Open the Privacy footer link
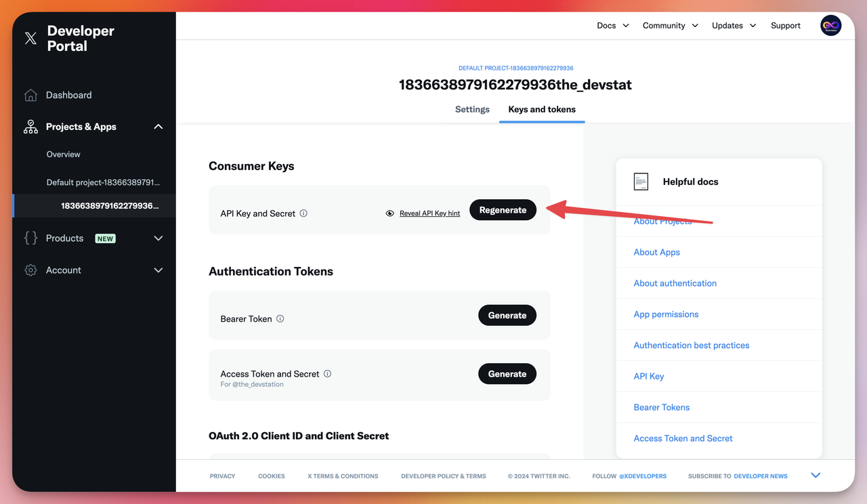 click(222, 476)
